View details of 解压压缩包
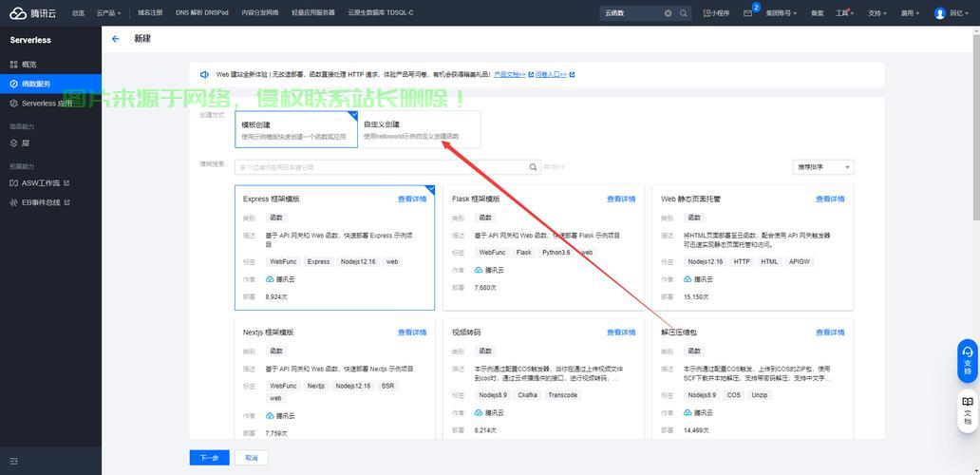Viewport: 980px width, 475px height. point(830,332)
